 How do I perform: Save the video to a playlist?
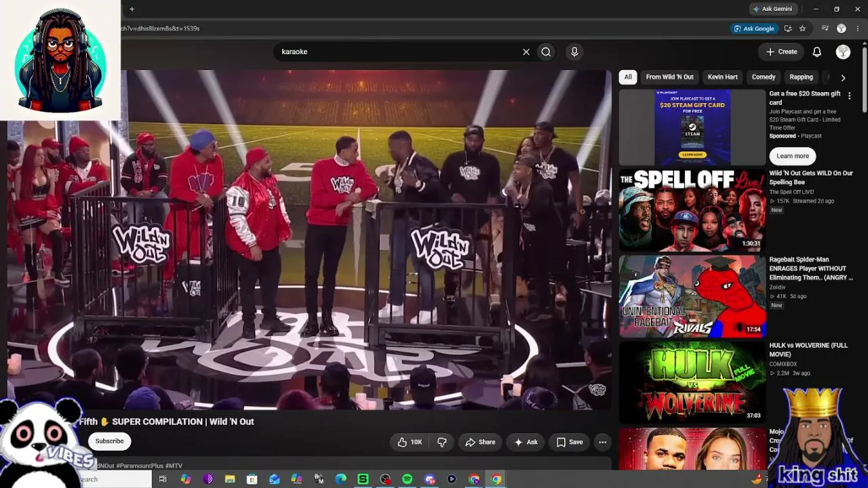coord(570,442)
